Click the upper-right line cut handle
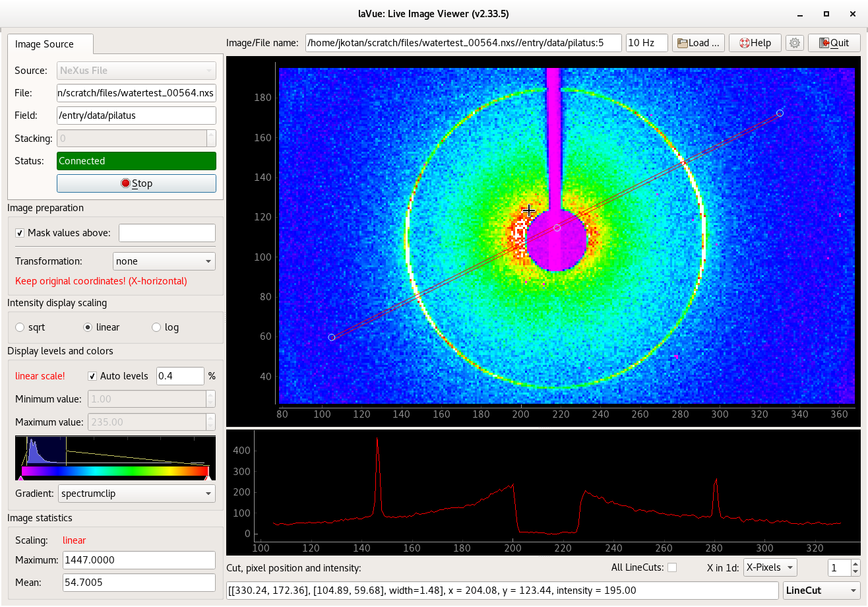This screenshot has height=607, width=868. click(780, 113)
